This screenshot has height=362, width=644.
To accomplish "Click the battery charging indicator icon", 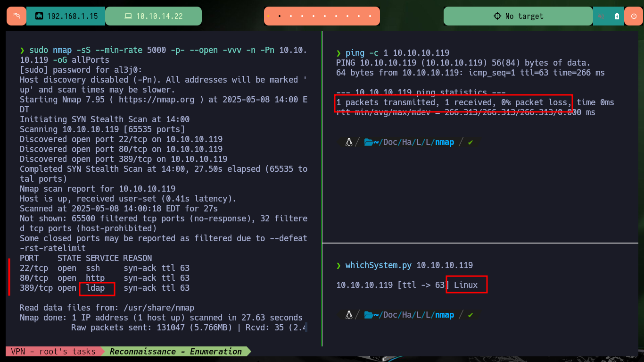I will tap(617, 16).
